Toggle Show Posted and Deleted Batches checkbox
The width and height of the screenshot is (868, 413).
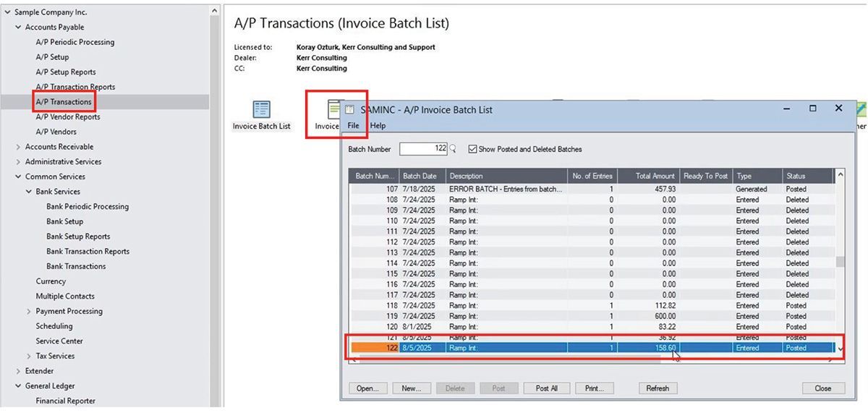click(x=472, y=149)
